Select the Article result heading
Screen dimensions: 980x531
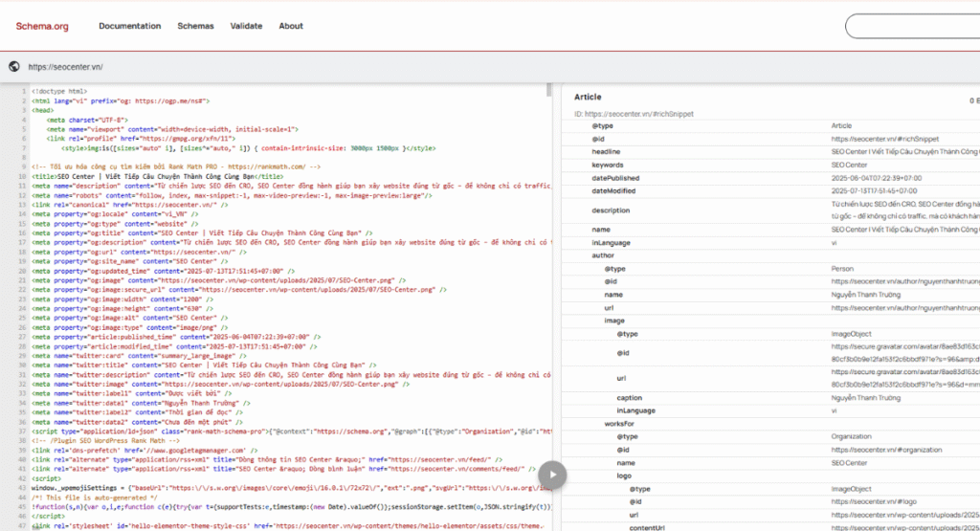pyautogui.click(x=588, y=98)
